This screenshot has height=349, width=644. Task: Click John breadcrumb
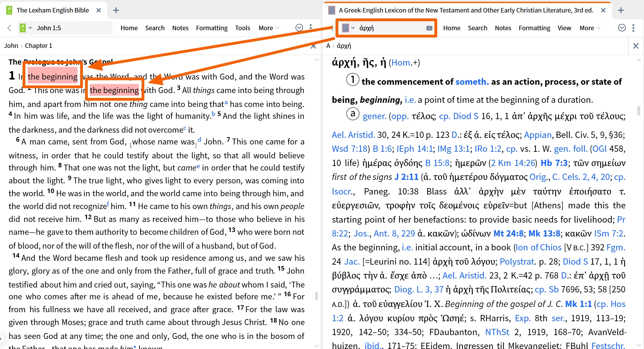coord(11,45)
